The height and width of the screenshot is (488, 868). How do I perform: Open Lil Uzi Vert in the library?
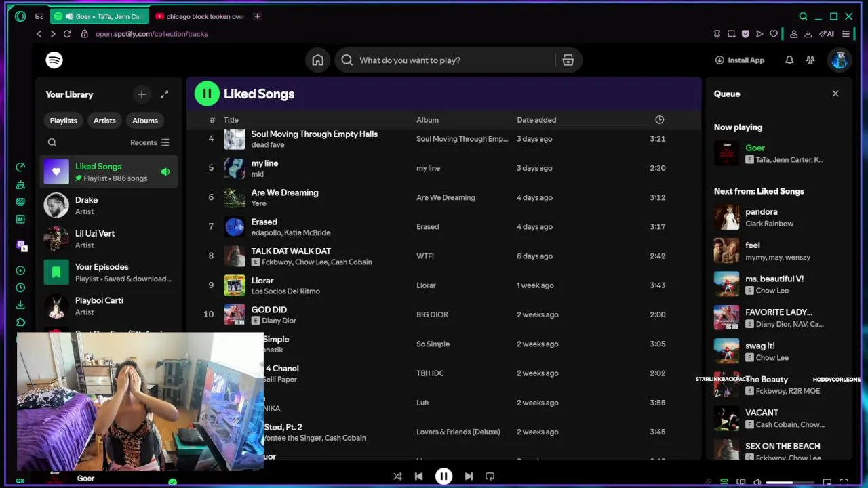pyautogui.click(x=108, y=239)
